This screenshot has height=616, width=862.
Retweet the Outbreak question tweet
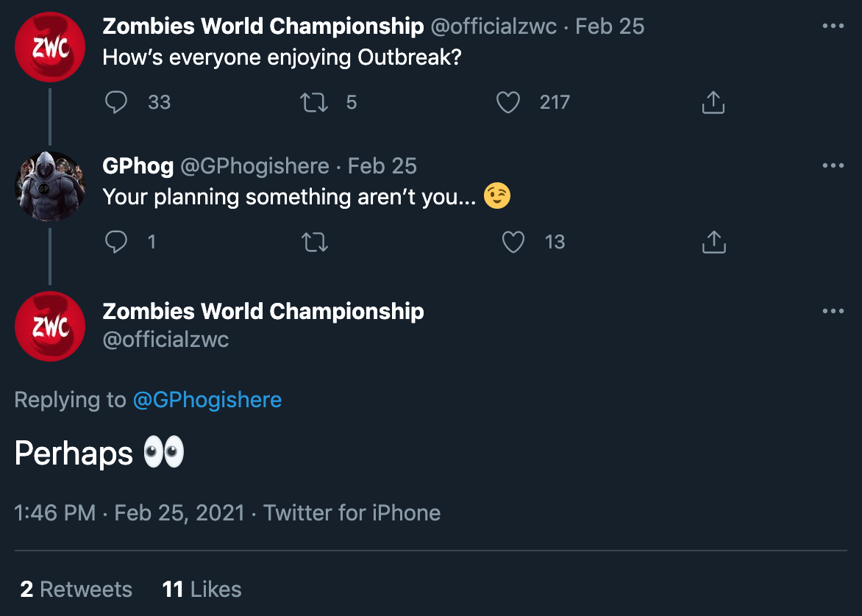click(x=315, y=102)
